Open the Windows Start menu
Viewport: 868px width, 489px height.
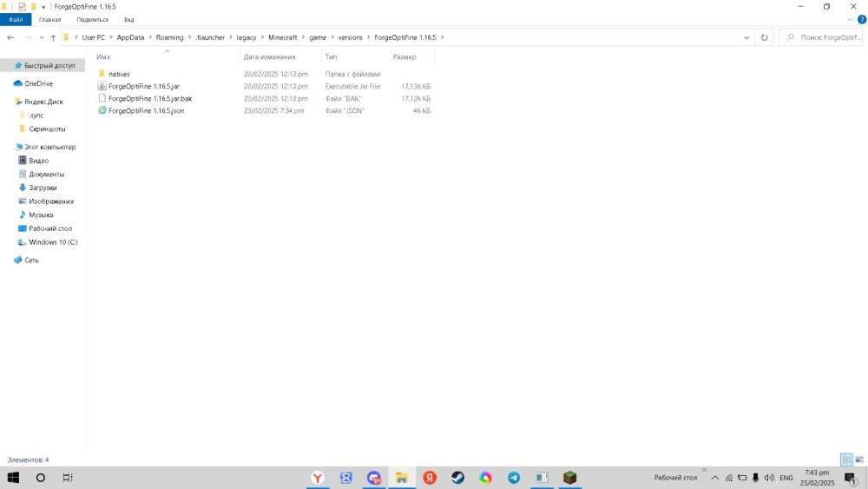coord(13,478)
